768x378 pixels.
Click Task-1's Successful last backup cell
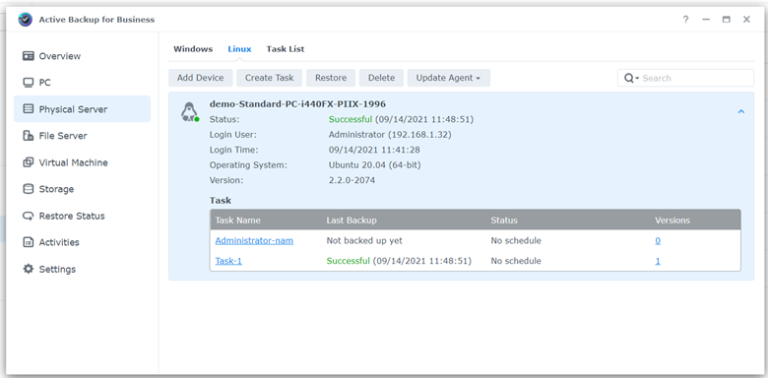pyautogui.click(x=399, y=261)
